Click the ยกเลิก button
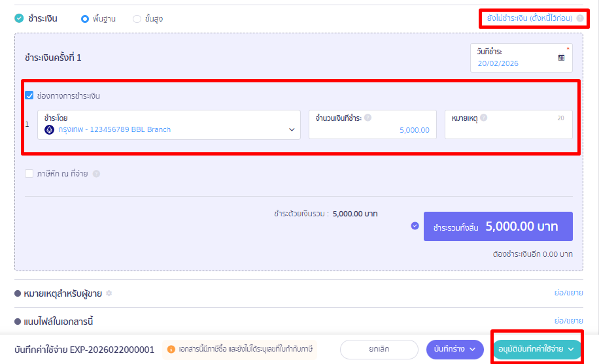Screen dimensions: 599x364 [x=379, y=349]
